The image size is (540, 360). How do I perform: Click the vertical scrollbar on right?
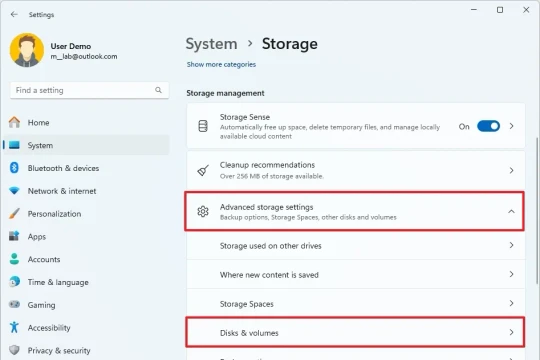537,210
